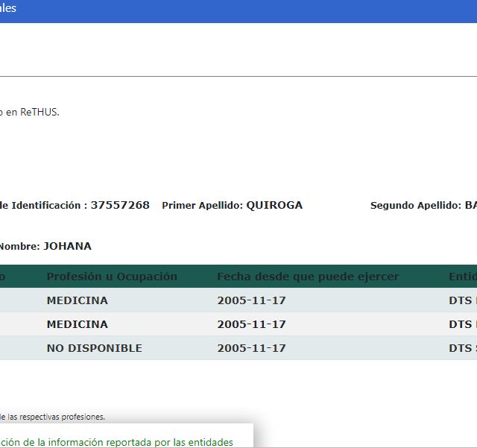Click Segundo Apellido label
Screen dimensions: 477x448
(x=416, y=205)
